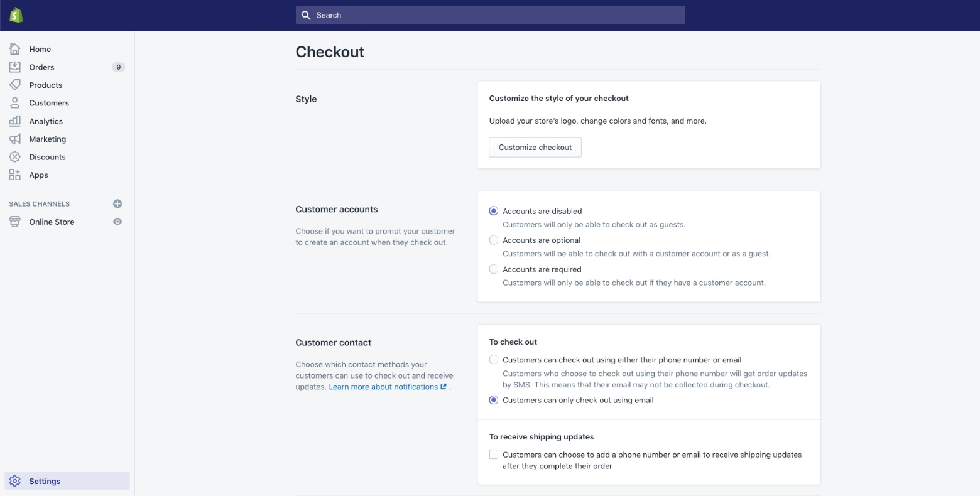Select Accounts are optional radio button
The height and width of the screenshot is (496, 980).
tap(494, 240)
